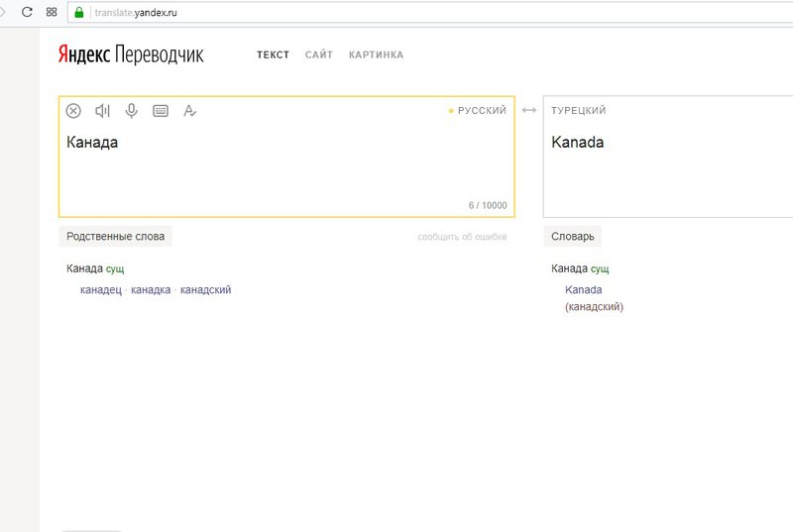Play source text audio with speaker icon
The height and width of the screenshot is (532, 793).
tap(102, 111)
